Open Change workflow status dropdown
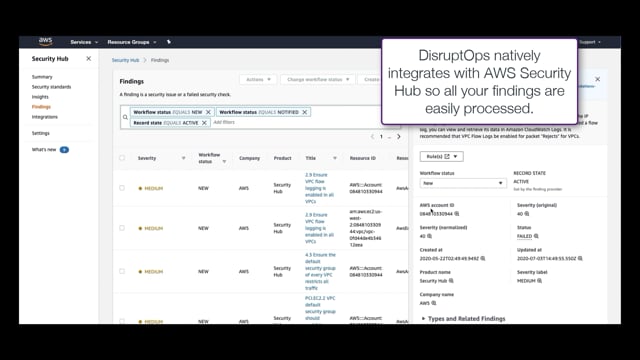Viewport: 640px width, 360px height. pos(318,80)
